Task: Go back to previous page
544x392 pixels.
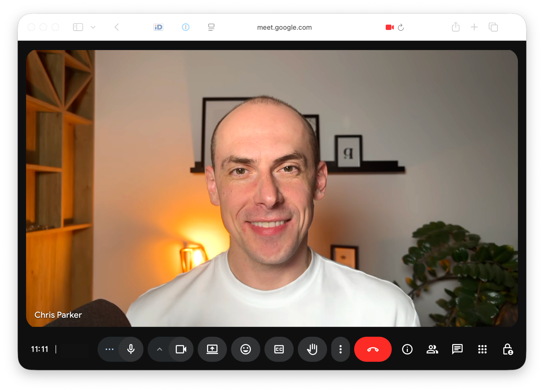Action: [117, 27]
